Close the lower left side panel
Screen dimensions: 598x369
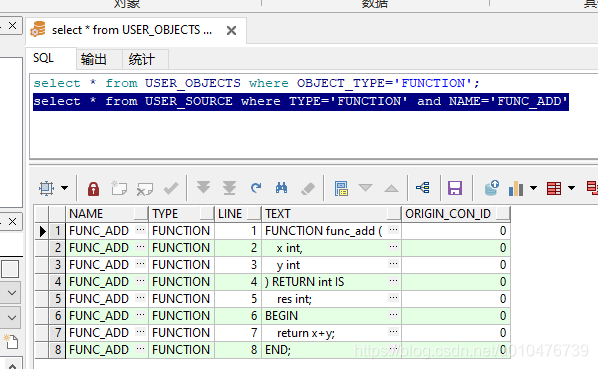pos(12,221)
